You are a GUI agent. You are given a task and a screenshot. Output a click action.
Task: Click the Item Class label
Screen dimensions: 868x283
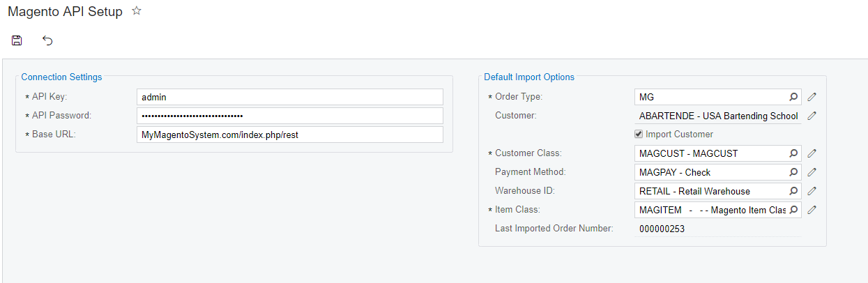518,210
